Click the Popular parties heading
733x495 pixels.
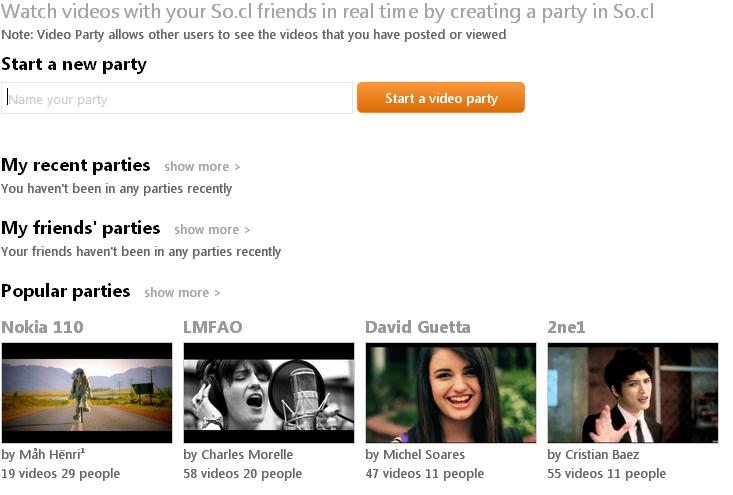tap(66, 291)
